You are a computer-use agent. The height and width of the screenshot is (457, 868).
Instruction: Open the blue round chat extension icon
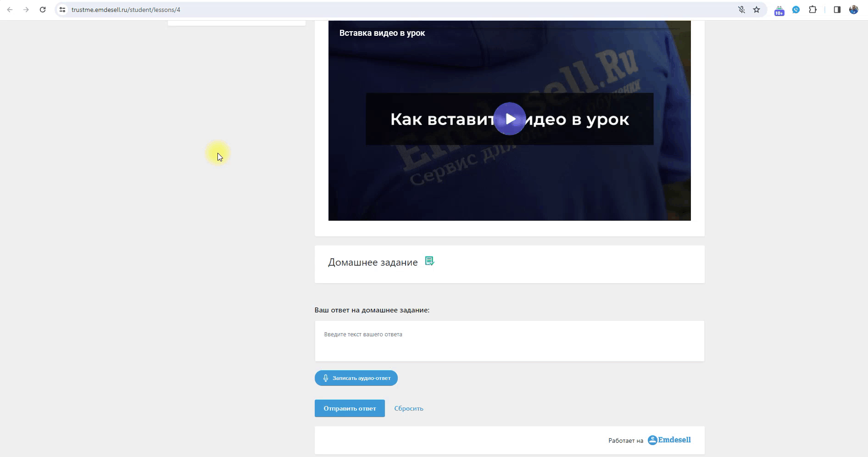pos(796,10)
